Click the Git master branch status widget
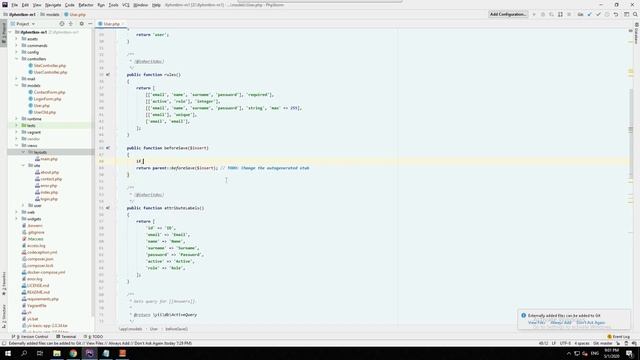This screenshot has height=360, width=640. pos(603,343)
